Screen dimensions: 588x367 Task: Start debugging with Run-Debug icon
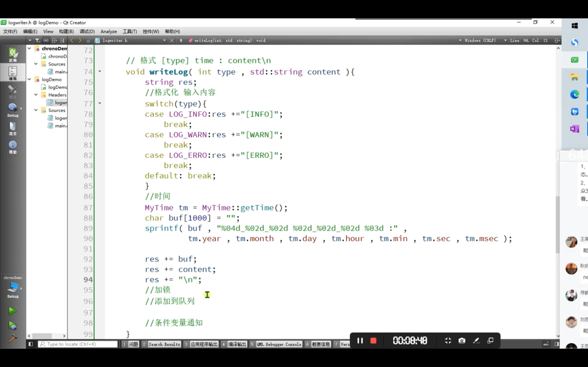tap(12, 325)
